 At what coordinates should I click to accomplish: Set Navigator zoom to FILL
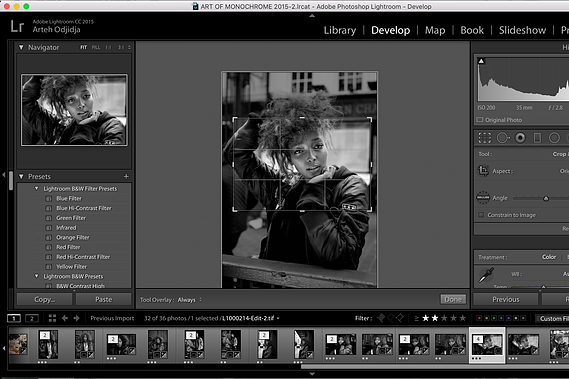point(96,48)
